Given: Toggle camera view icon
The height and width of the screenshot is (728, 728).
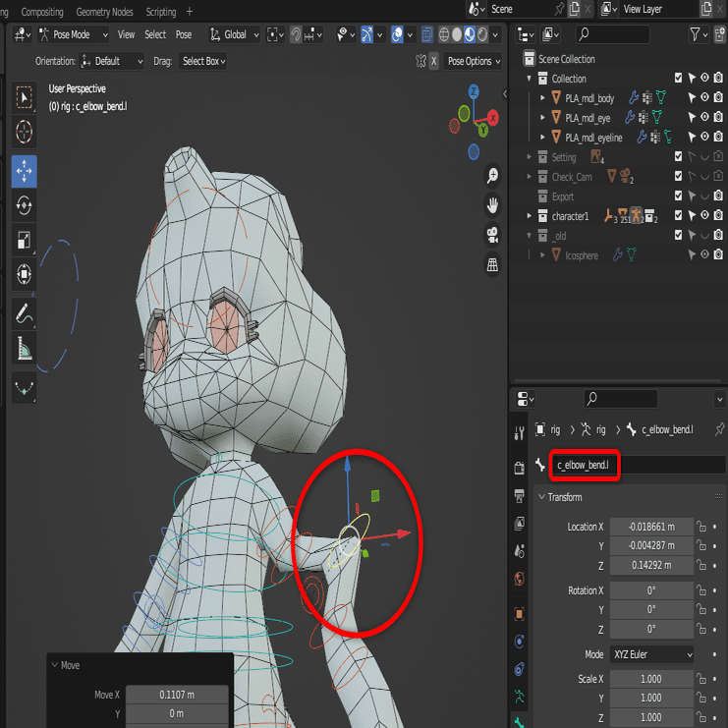Looking at the screenshot, I should 492,236.
